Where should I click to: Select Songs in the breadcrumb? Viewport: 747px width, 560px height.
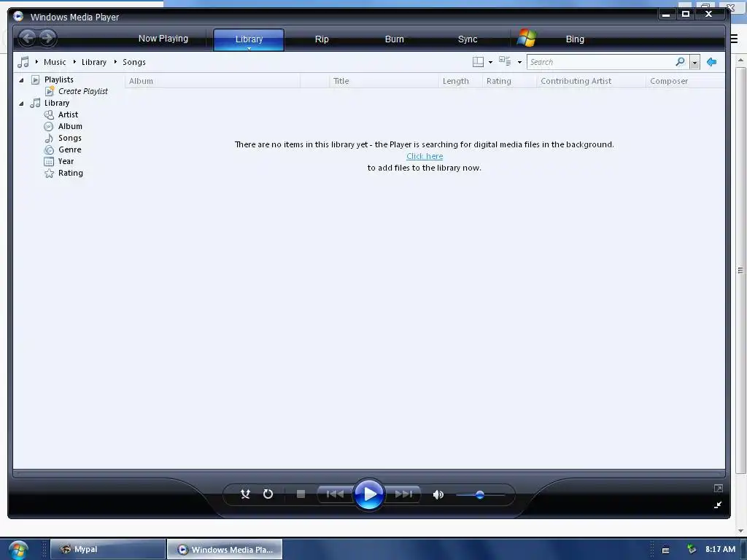pyautogui.click(x=134, y=62)
